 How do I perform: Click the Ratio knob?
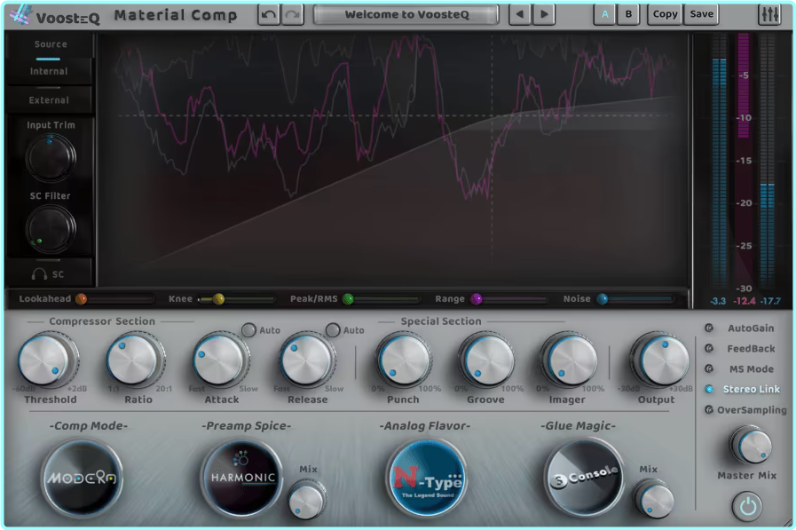134,360
